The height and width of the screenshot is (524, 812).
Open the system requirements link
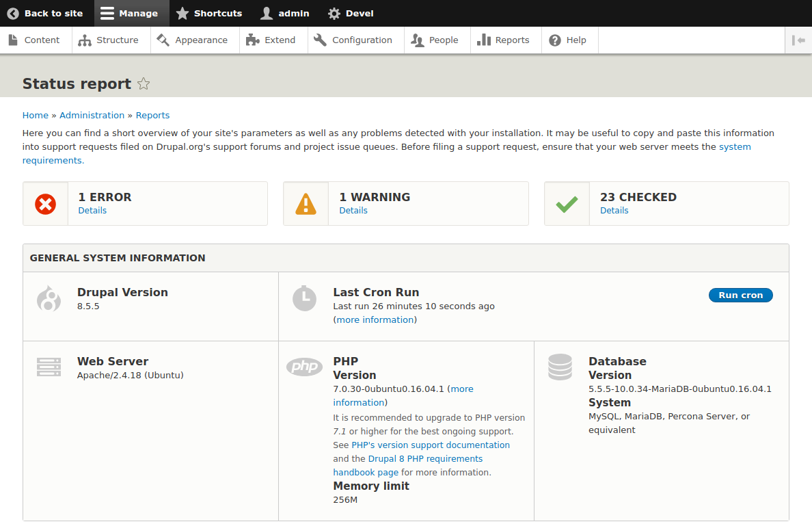pyautogui.click(x=735, y=146)
